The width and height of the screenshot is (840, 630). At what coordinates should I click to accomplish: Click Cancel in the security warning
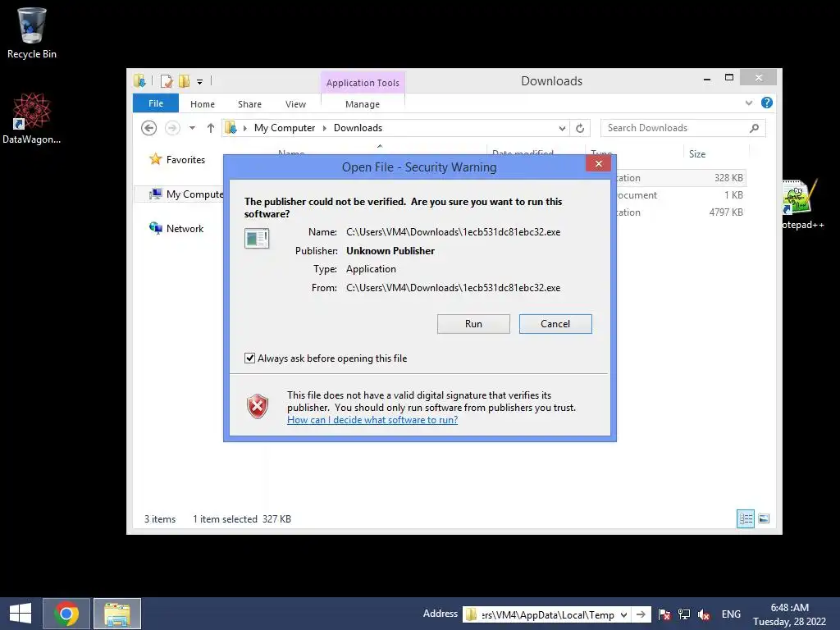coord(555,323)
